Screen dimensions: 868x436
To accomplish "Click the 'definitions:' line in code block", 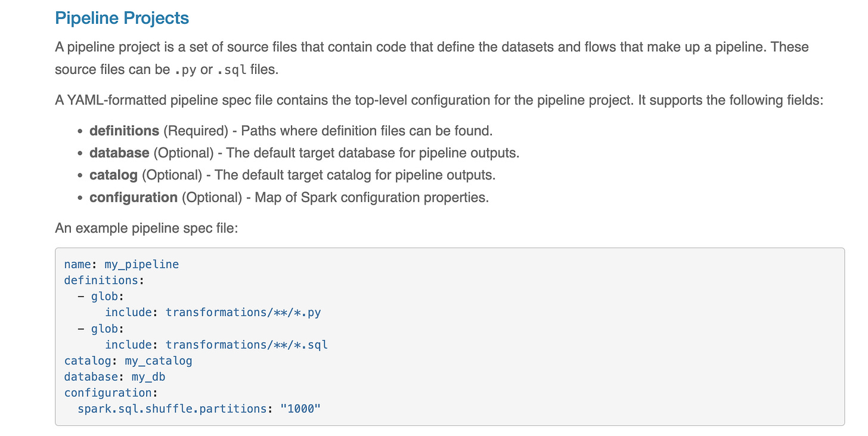I will click(x=101, y=280).
